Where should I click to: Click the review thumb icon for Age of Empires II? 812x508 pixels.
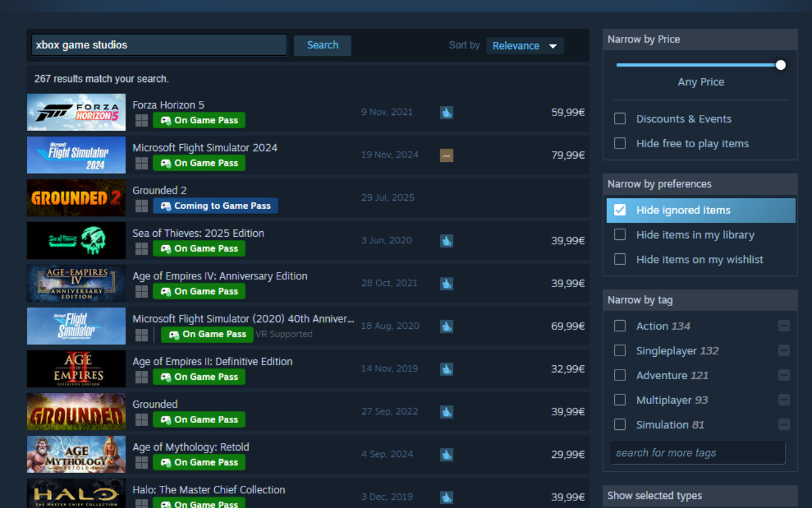(x=447, y=369)
